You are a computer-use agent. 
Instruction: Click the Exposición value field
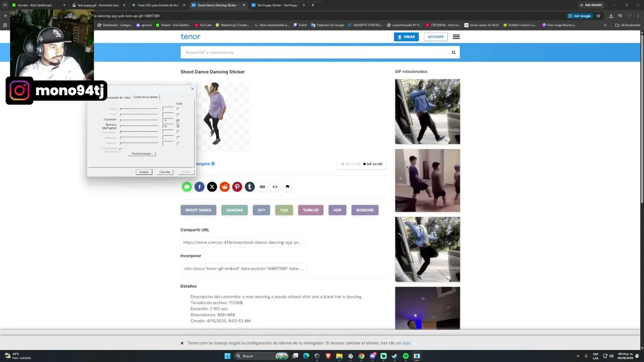tap(168, 121)
